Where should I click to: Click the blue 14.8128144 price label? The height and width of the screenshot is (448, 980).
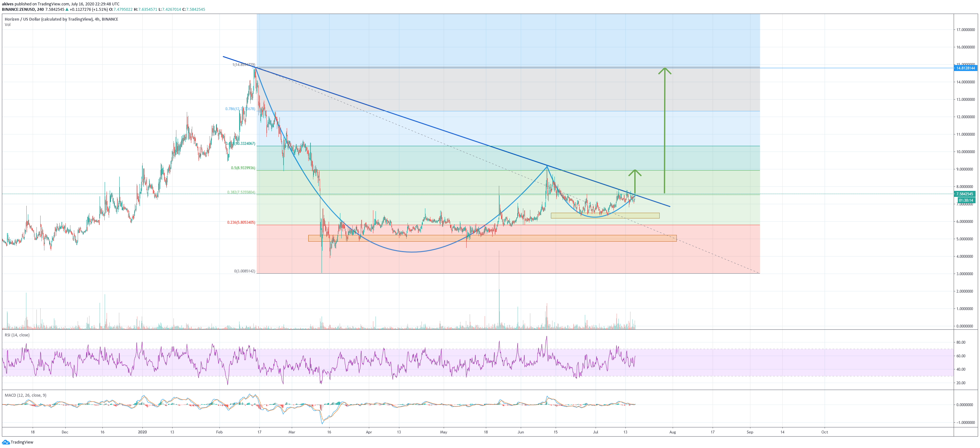click(x=965, y=68)
